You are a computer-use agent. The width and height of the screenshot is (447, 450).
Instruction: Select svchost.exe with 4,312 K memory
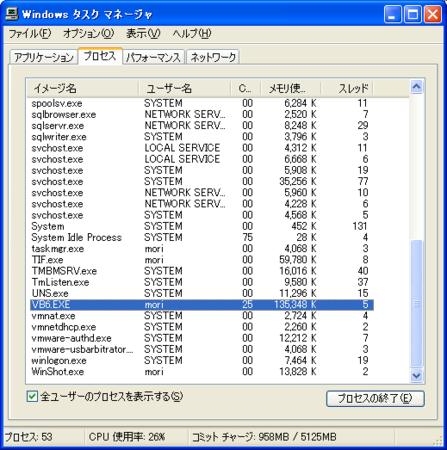point(202,148)
